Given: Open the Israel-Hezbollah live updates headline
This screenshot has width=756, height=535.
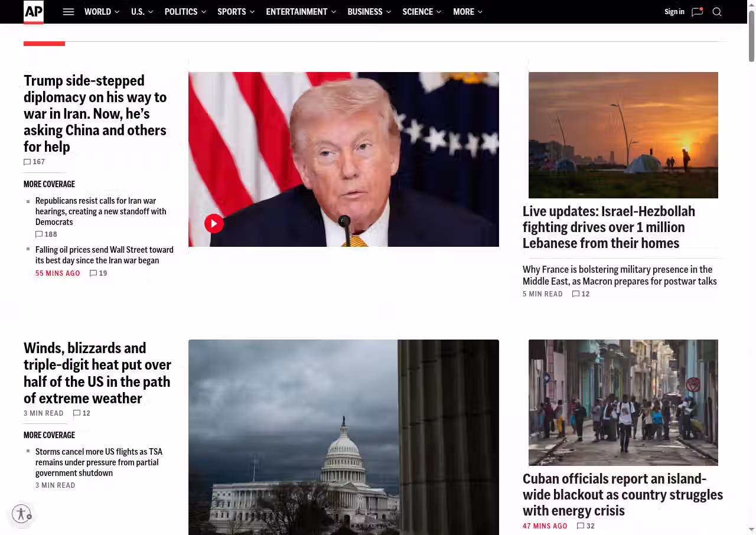Looking at the screenshot, I should point(608,227).
